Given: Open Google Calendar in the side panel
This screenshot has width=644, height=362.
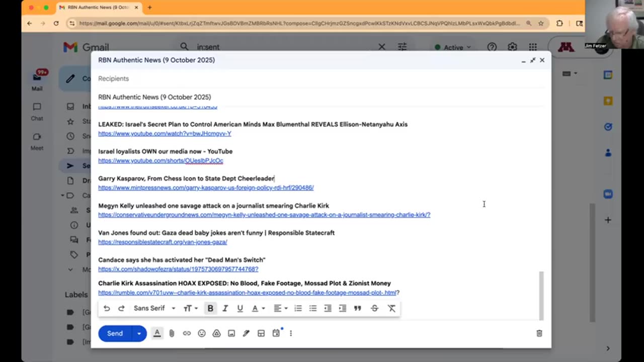Looking at the screenshot, I should [x=608, y=75].
